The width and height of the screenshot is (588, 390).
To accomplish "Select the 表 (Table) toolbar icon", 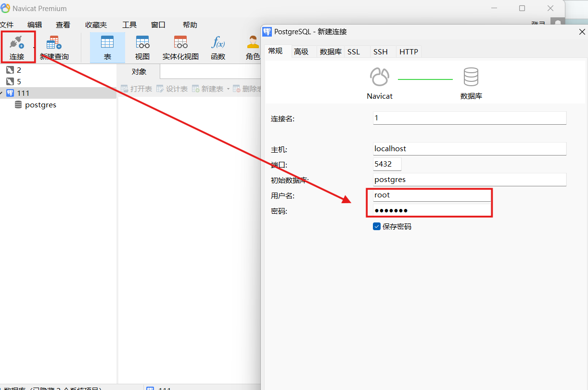I will pyautogui.click(x=107, y=44).
